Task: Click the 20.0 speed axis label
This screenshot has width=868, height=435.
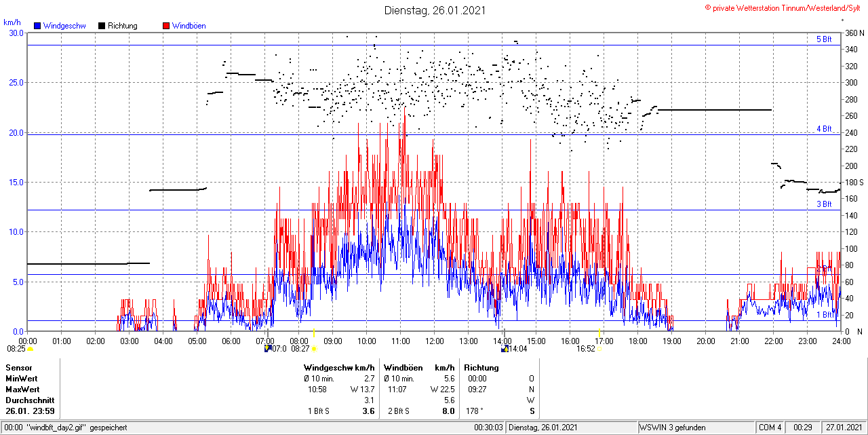Action: [15, 132]
